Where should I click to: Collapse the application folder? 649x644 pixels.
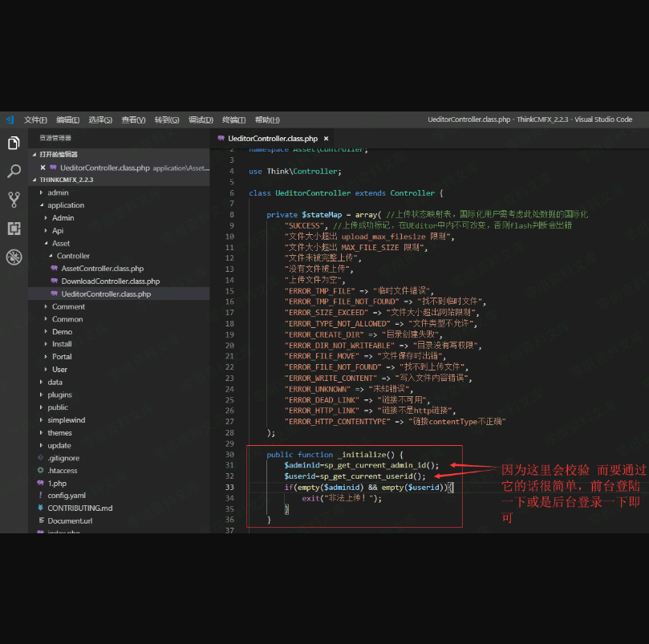click(65, 205)
